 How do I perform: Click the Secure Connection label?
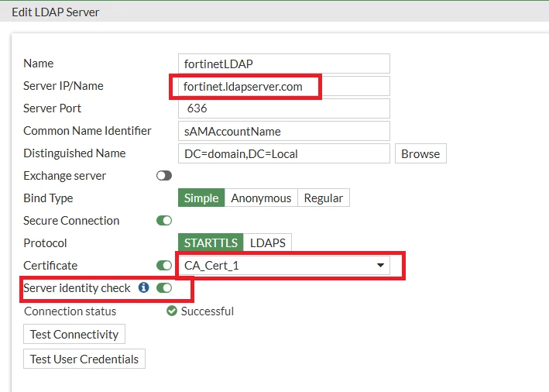[x=71, y=220]
